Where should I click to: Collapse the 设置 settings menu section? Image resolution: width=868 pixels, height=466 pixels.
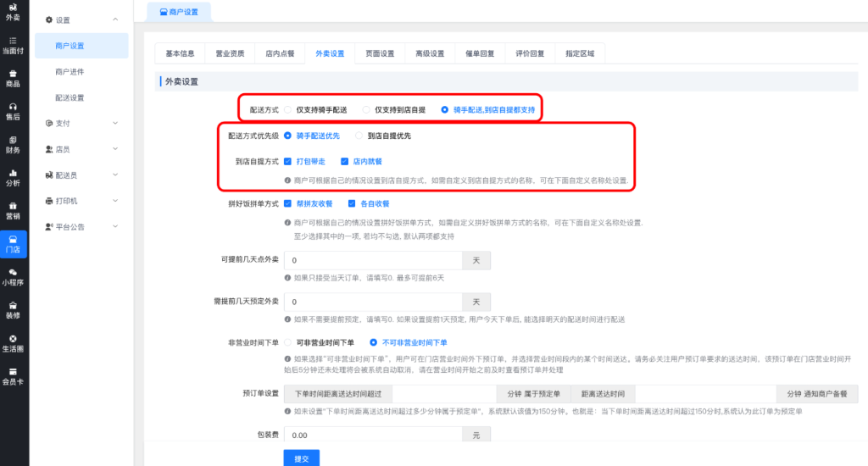[81, 19]
